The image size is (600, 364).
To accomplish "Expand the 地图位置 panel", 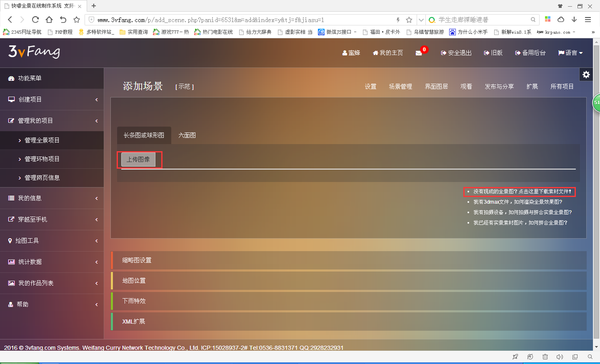I will (x=348, y=281).
